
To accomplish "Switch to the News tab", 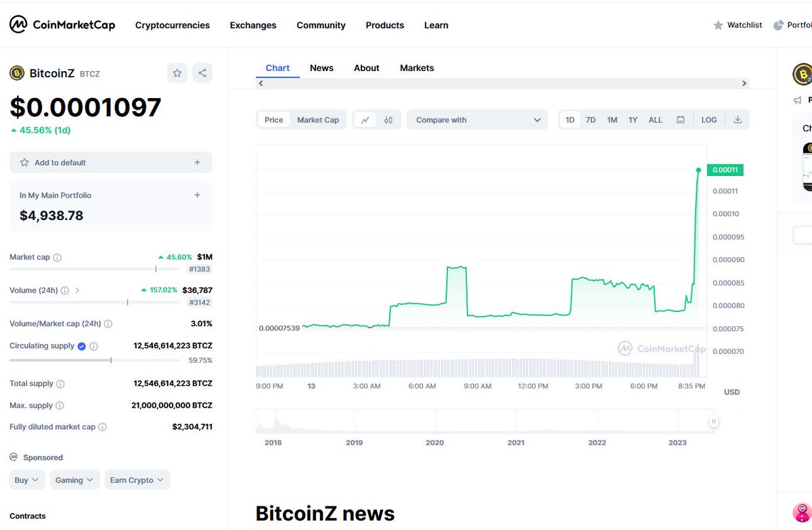I will [321, 68].
